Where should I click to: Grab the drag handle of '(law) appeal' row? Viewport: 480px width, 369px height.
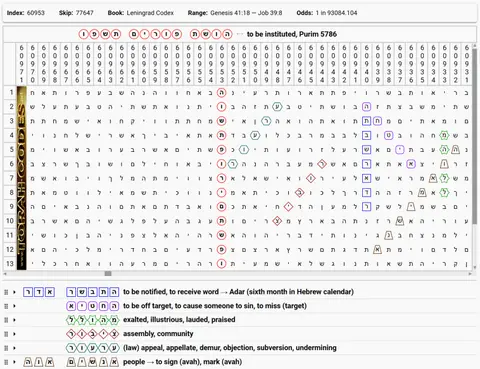(6, 348)
